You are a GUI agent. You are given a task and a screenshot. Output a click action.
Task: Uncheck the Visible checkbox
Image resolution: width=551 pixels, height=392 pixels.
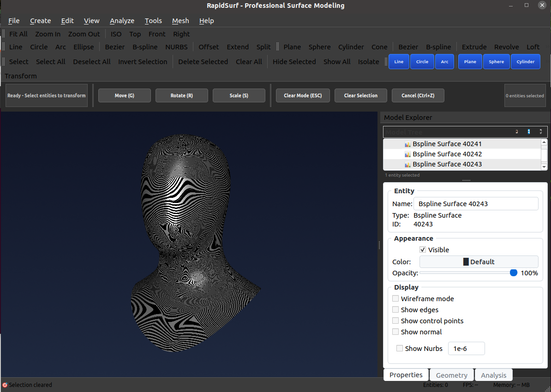423,249
